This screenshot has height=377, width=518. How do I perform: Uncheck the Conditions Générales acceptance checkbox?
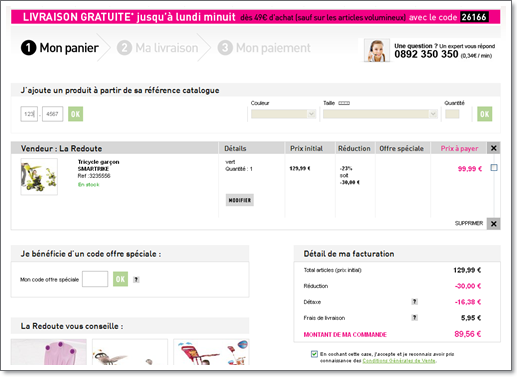coord(314,354)
